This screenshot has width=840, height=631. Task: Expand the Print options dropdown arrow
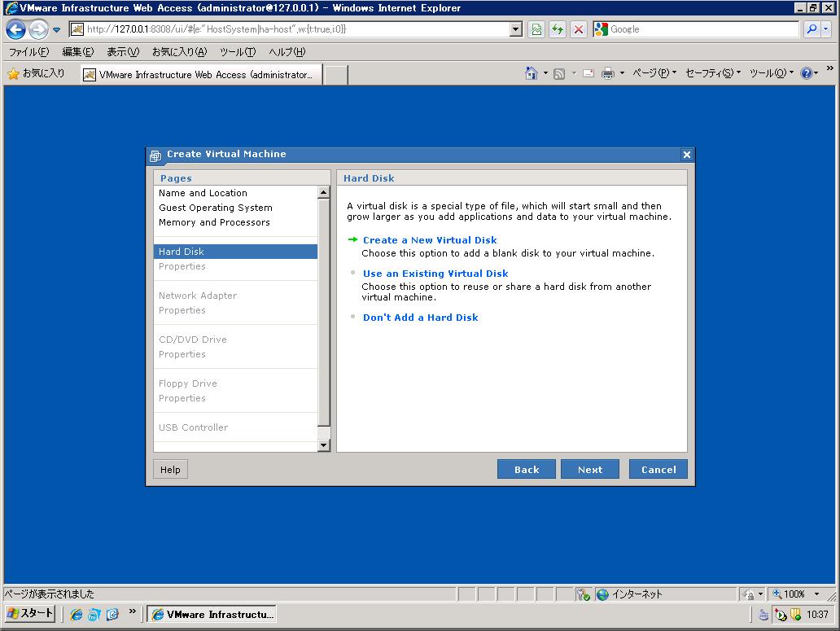(622, 72)
